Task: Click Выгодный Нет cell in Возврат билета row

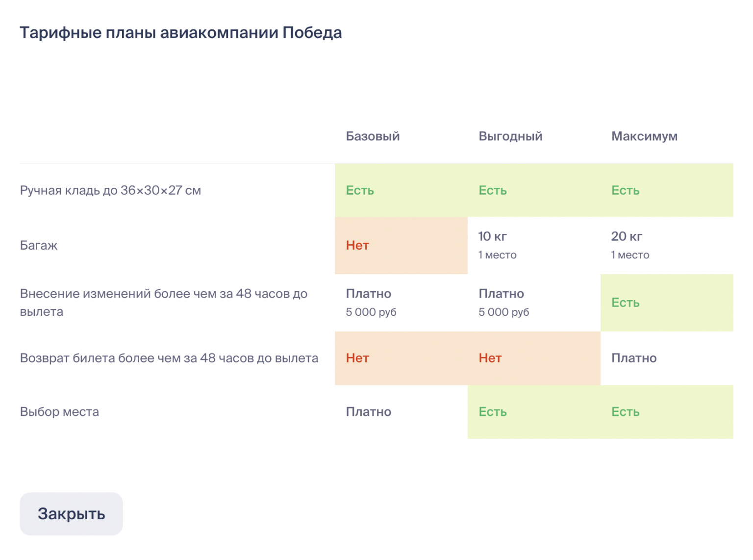Action: pos(490,358)
